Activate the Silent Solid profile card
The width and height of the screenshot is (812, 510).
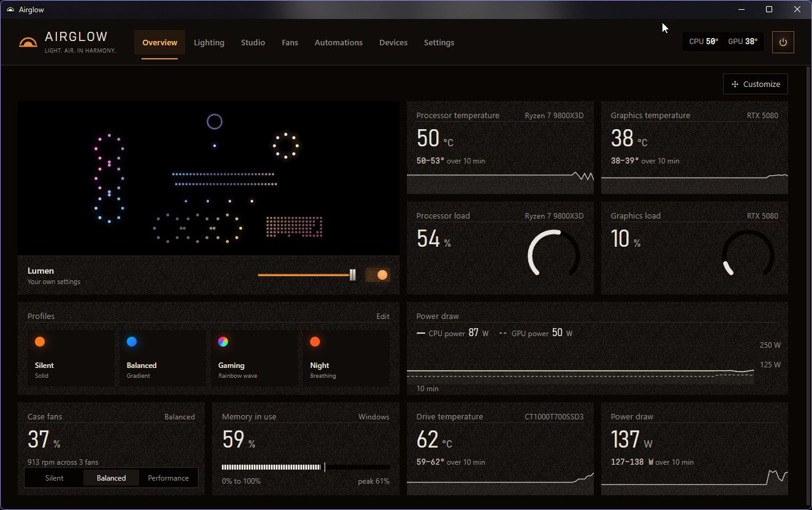click(71, 358)
